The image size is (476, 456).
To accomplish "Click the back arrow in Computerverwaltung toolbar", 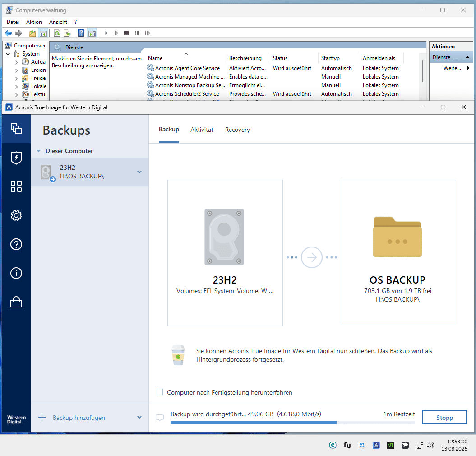I will click(8, 33).
